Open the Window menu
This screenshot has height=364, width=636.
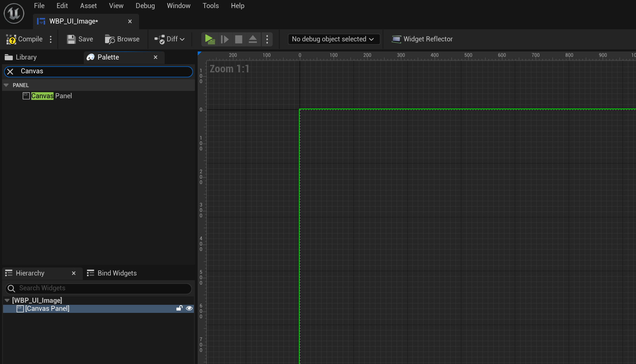point(178,6)
